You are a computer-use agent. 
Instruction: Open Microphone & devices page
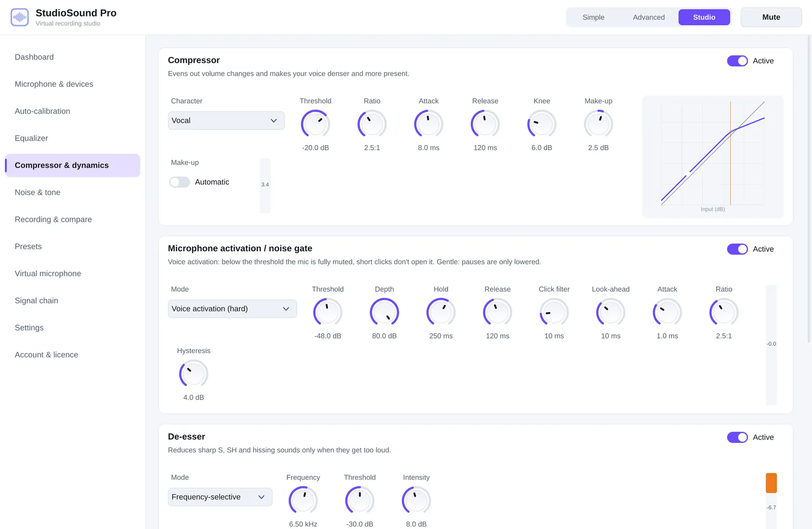73,84
